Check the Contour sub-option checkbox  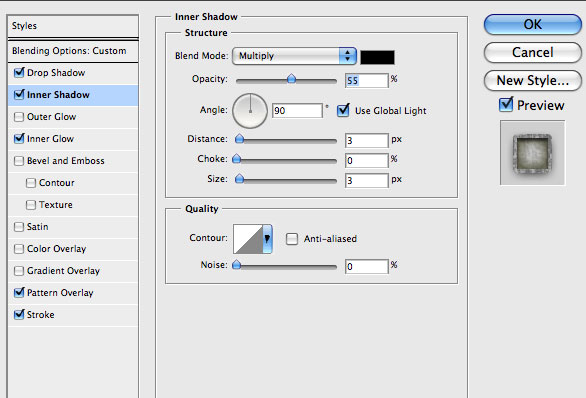tap(31, 183)
